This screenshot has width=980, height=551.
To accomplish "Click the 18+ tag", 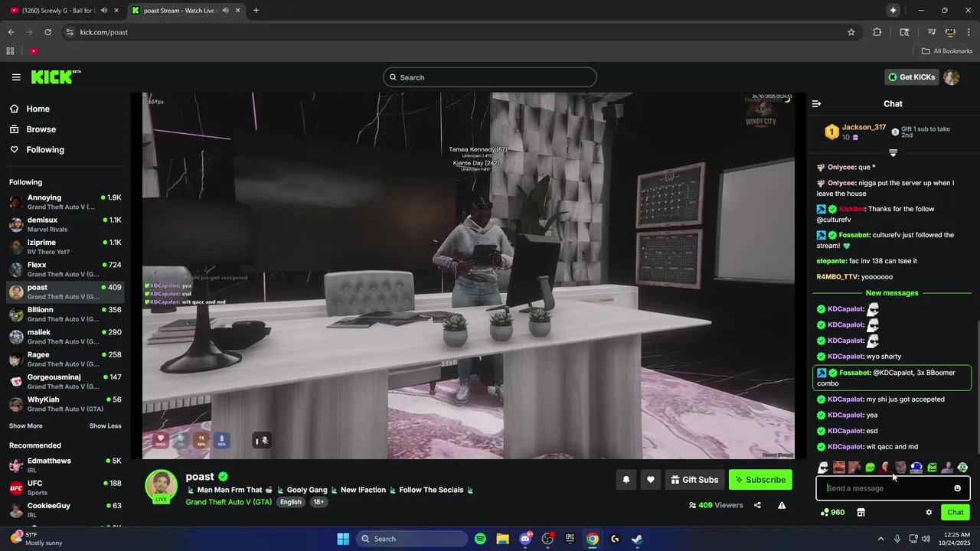I will pos(318,502).
